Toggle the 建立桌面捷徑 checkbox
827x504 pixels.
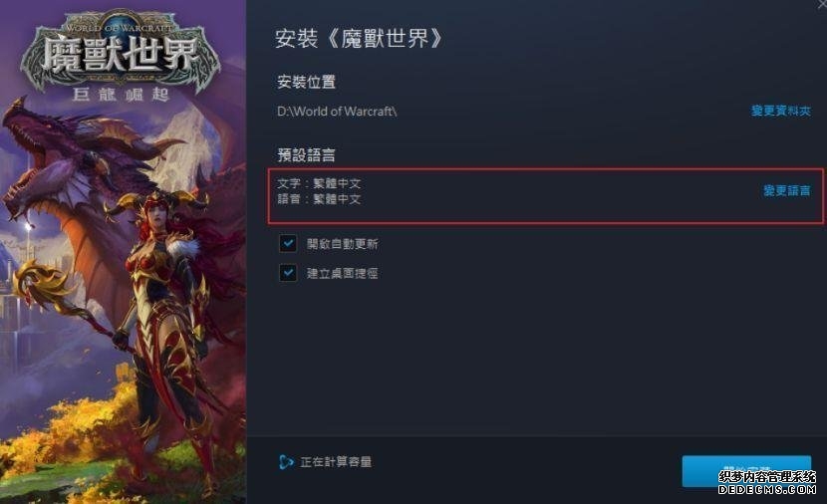[288, 273]
